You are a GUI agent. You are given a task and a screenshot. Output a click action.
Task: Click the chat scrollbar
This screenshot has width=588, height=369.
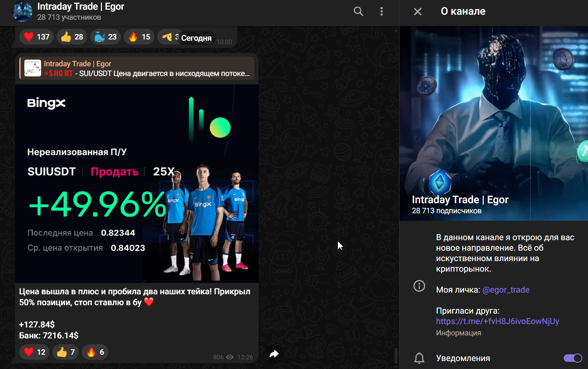tap(396, 355)
